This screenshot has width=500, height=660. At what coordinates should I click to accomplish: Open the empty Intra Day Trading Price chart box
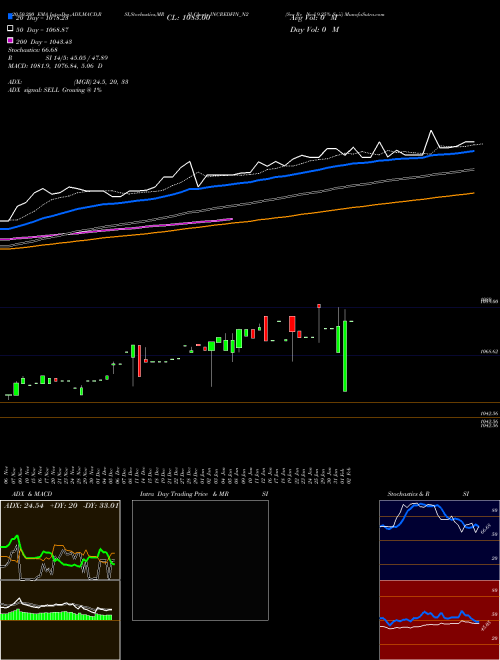coord(200,560)
